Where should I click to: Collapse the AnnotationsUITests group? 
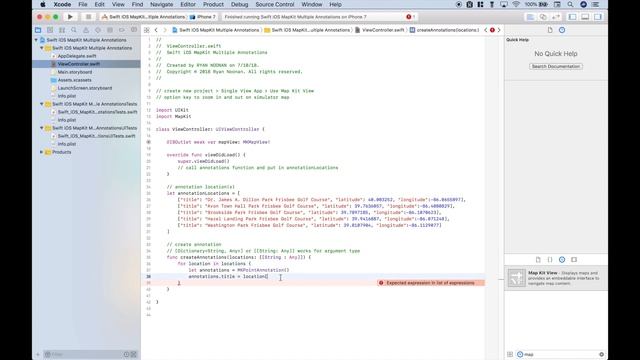tap(42, 128)
